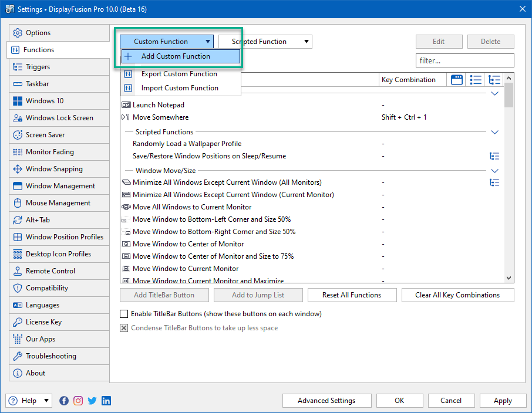The width and height of the screenshot is (532, 413).
Task: Click the Remote Control joystick icon
Action: coord(17,271)
